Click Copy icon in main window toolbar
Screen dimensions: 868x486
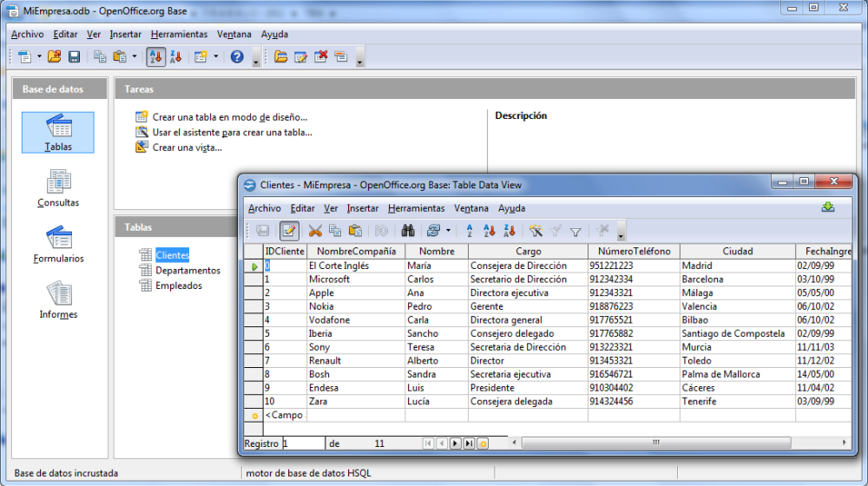click(x=100, y=56)
